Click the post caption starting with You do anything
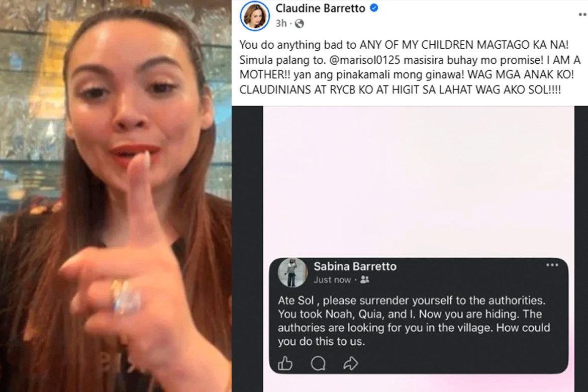Image resolution: width=588 pixels, height=392 pixels. click(410, 67)
